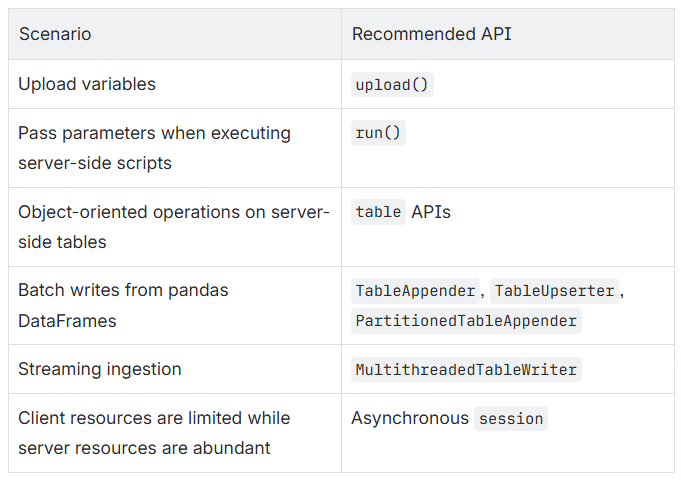Click the session code label
This screenshot has height=480, width=681.
pos(511,418)
